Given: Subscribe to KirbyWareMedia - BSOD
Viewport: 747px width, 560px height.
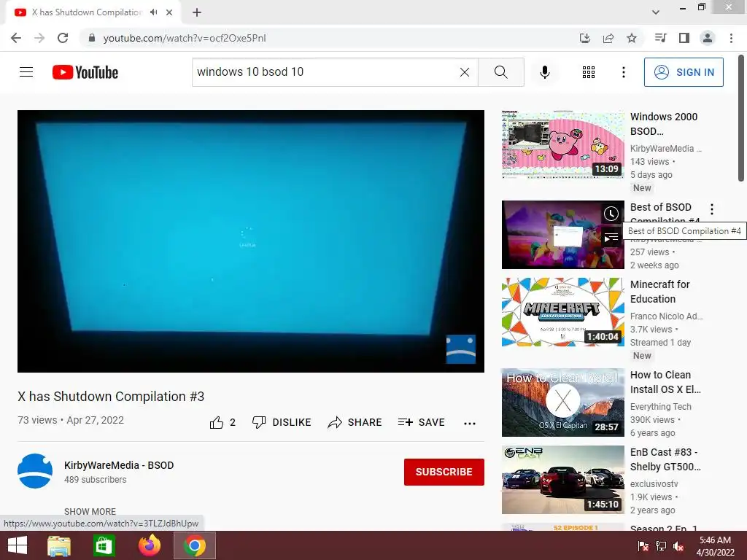Looking at the screenshot, I should (x=444, y=472).
